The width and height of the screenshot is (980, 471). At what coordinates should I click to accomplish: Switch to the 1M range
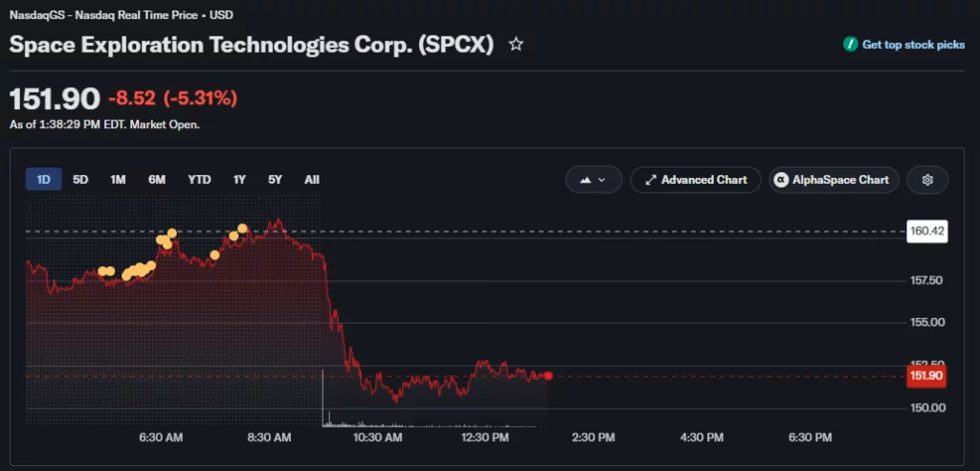click(118, 180)
